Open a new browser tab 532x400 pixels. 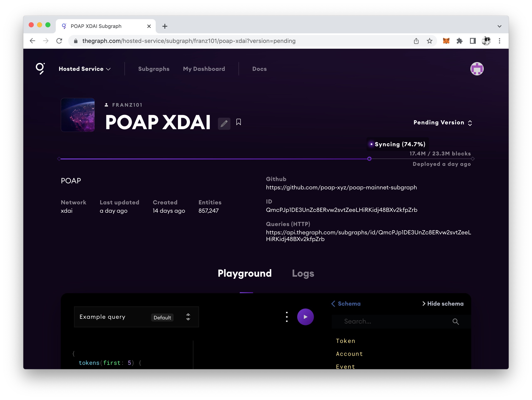point(165,26)
